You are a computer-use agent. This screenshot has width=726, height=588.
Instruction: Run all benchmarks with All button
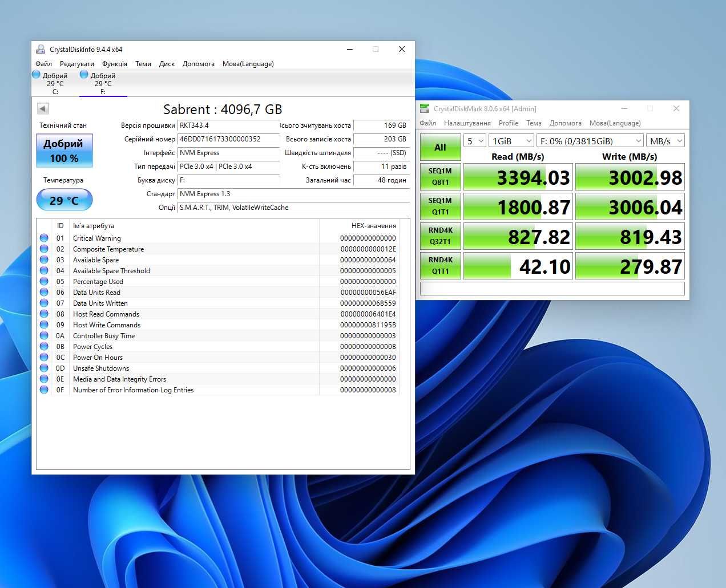(x=440, y=147)
